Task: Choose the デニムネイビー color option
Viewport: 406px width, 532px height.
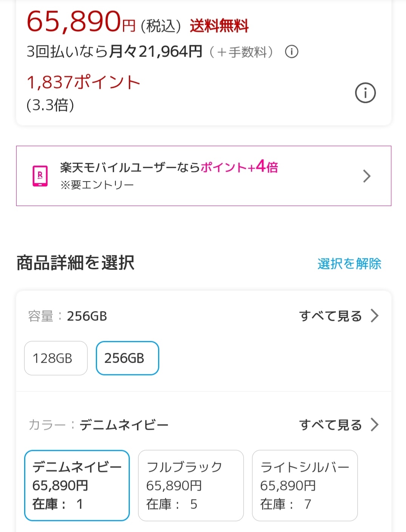Action: point(77,485)
